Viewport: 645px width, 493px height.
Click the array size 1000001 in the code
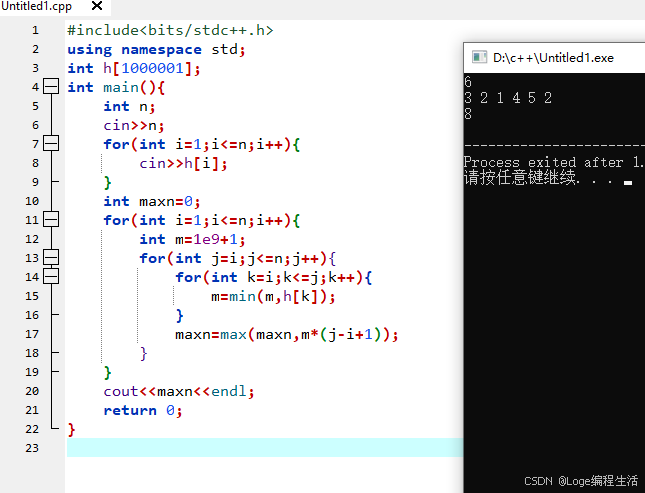[152, 68]
